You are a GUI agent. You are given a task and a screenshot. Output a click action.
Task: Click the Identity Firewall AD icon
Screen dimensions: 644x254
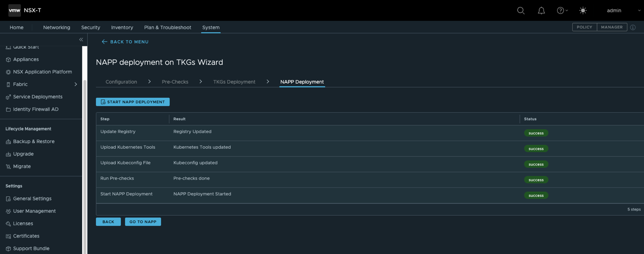click(x=8, y=109)
